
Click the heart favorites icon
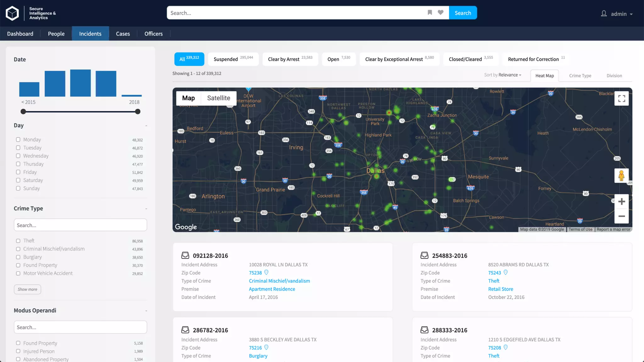click(x=441, y=13)
